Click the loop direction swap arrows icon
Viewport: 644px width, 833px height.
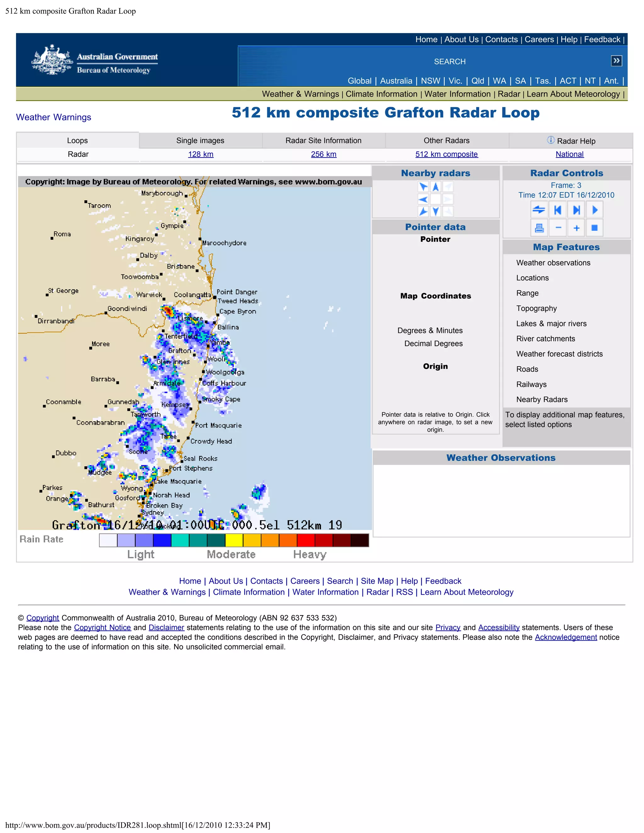539,210
